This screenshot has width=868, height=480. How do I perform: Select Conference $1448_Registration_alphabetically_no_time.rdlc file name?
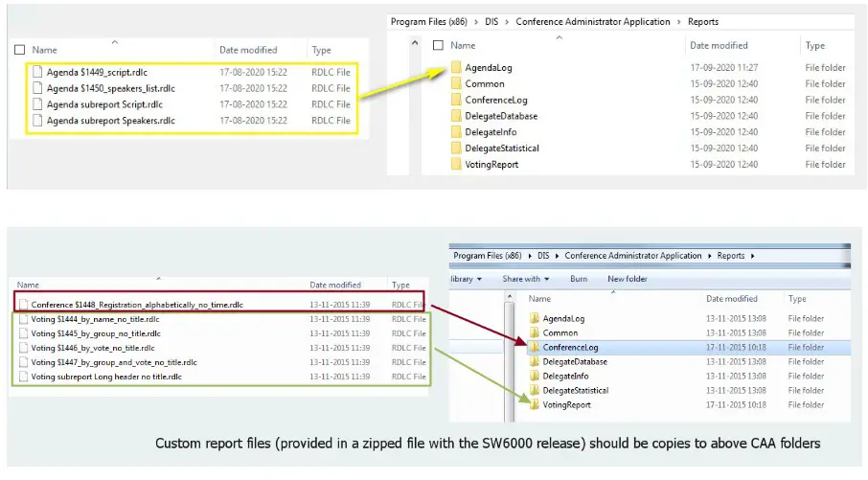click(x=137, y=305)
